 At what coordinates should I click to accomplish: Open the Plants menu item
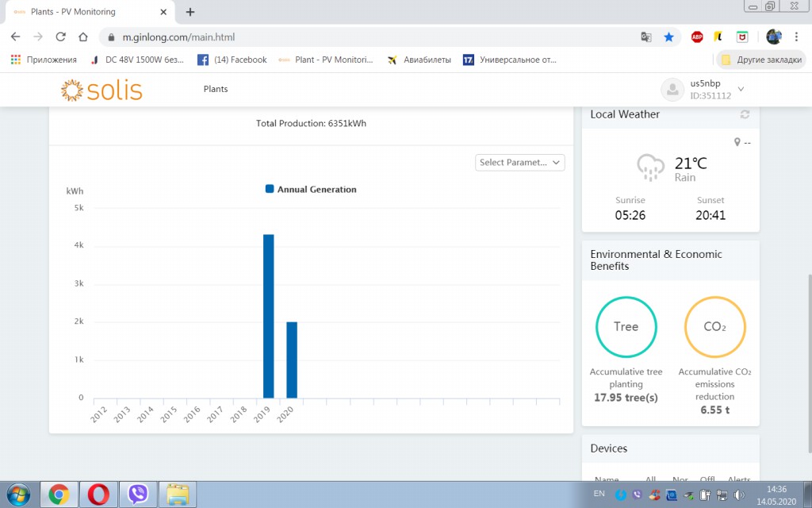(216, 89)
